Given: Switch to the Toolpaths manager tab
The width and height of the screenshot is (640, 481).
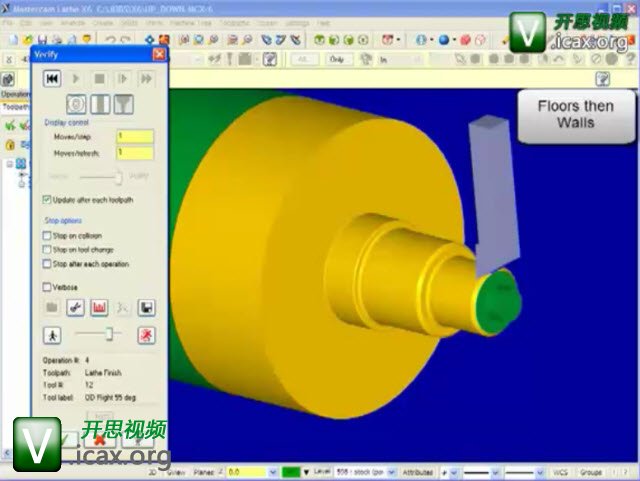Looking at the screenshot, I should click(x=16, y=107).
